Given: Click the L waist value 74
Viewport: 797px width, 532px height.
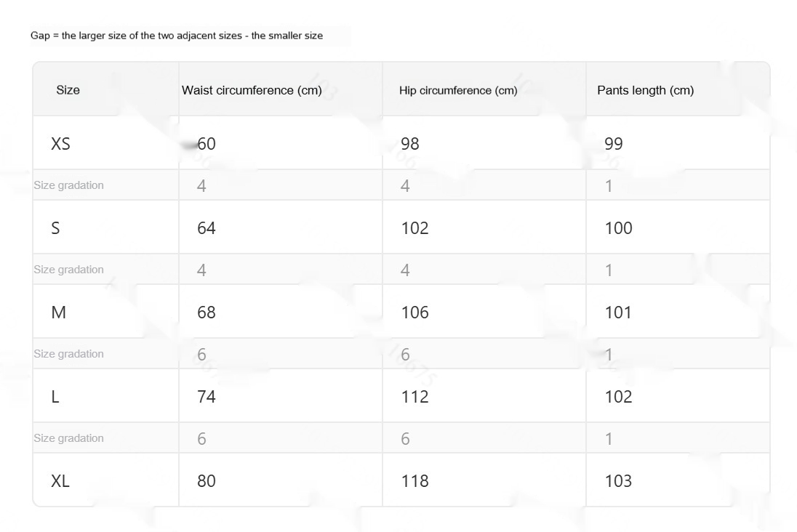Looking at the screenshot, I should [207, 397].
